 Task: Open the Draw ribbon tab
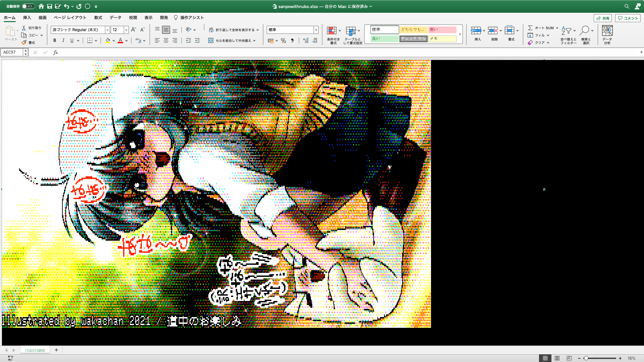pyautogui.click(x=42, y=17)
